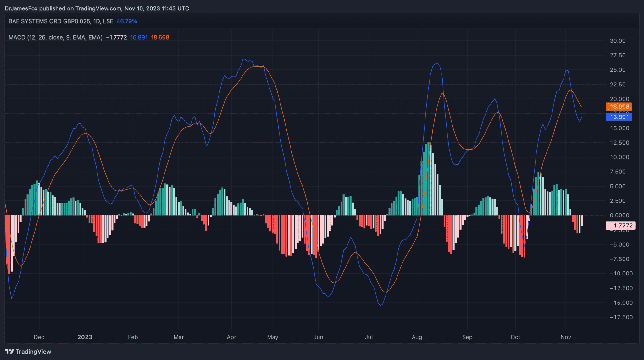
Task: Click the blue MACD value 16.891 in legend
Action: point(139,37)
